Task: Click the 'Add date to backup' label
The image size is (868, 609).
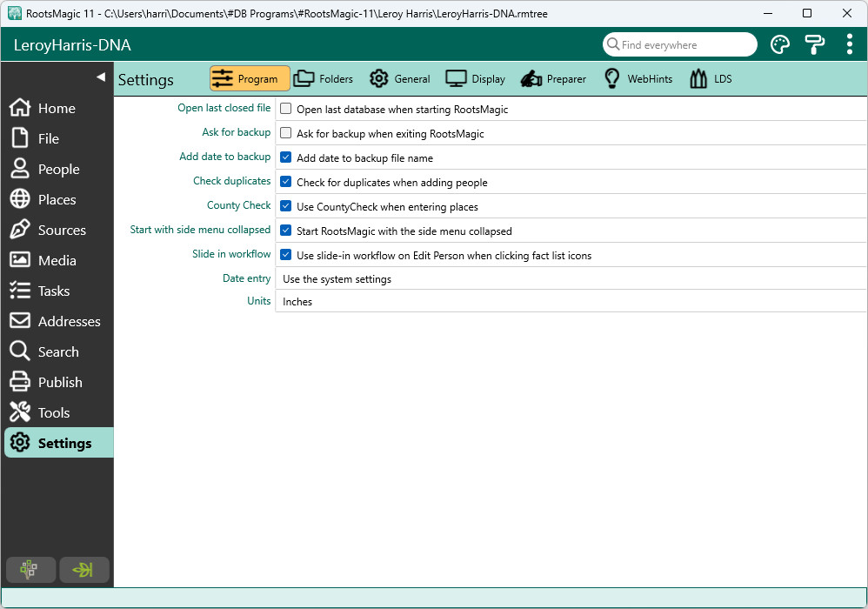Action: pos(224,156)
